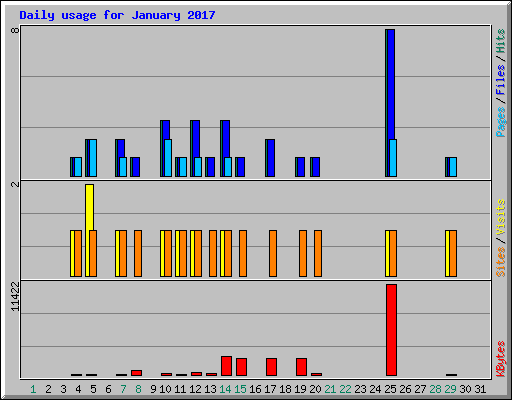Select the orange Sites bar for day 25
This screenshot has height=400, width=512.
tap(393, 253)
